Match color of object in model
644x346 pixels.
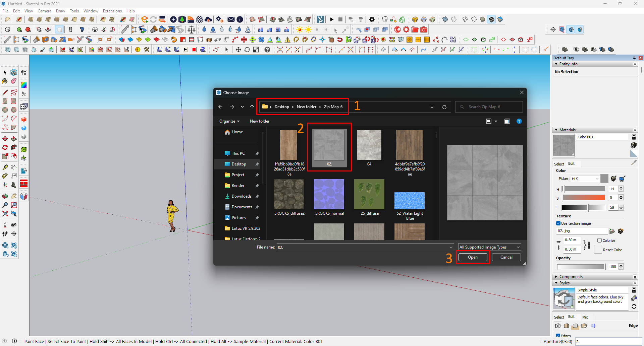(x=613, y=179)
